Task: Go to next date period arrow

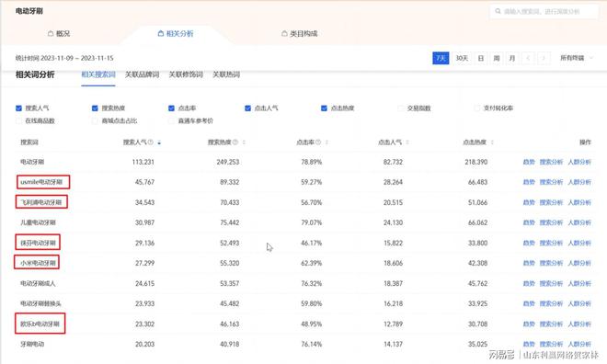Action: click(x=544, y=58)
